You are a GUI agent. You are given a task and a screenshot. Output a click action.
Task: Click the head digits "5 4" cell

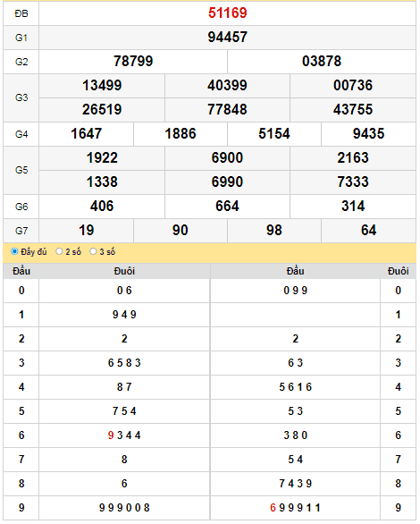click(x=296, y=459)
